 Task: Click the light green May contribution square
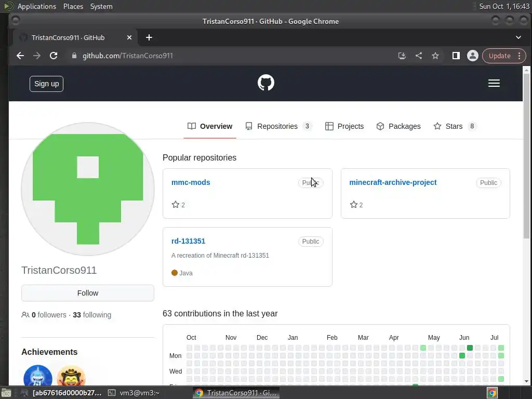(423, 348)
